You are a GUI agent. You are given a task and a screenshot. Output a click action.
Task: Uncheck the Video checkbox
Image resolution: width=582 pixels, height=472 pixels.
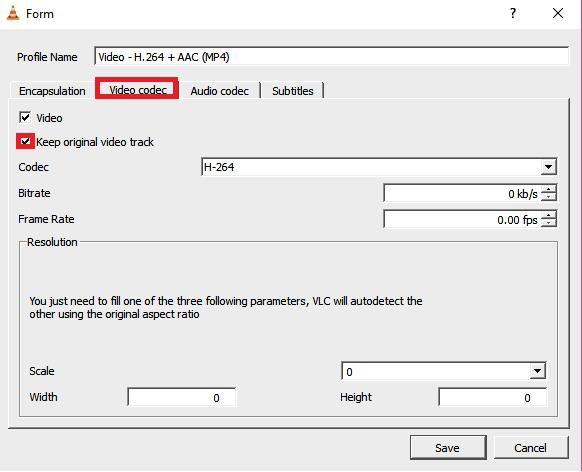(25, 118)
